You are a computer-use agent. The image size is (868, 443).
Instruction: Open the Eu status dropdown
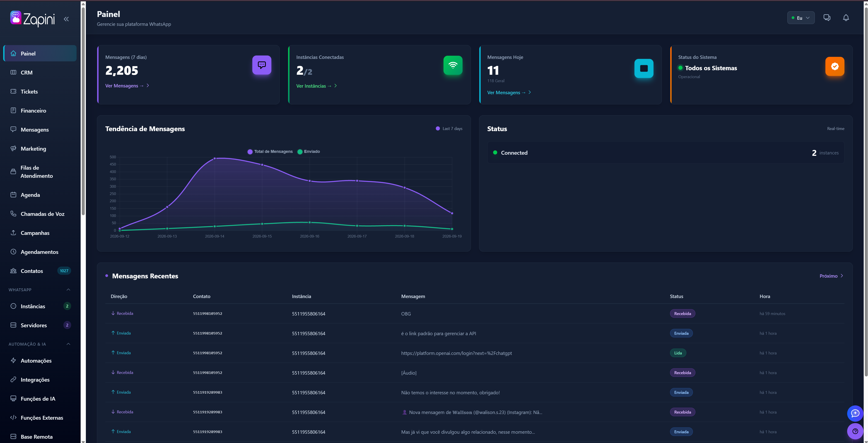pos(800,18)
